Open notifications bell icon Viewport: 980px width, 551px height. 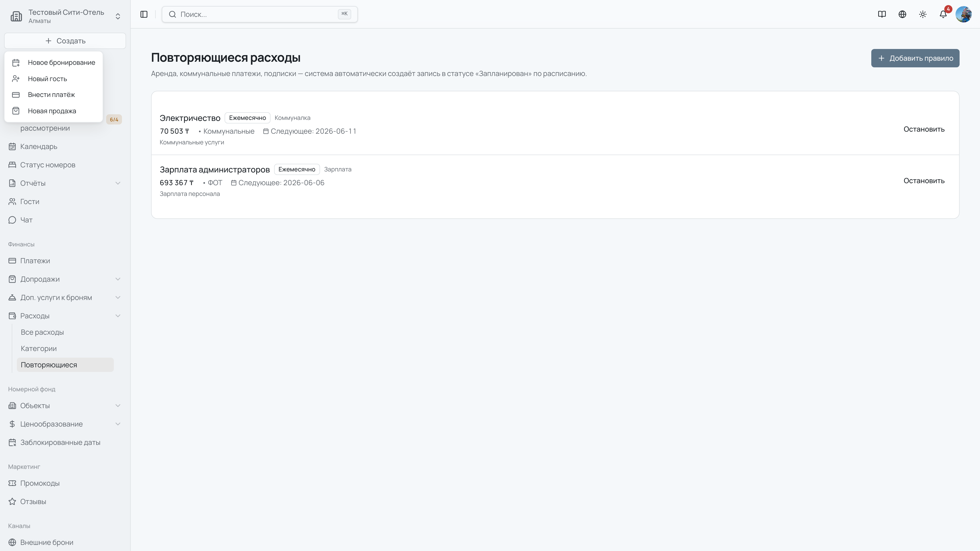[943, 14]
